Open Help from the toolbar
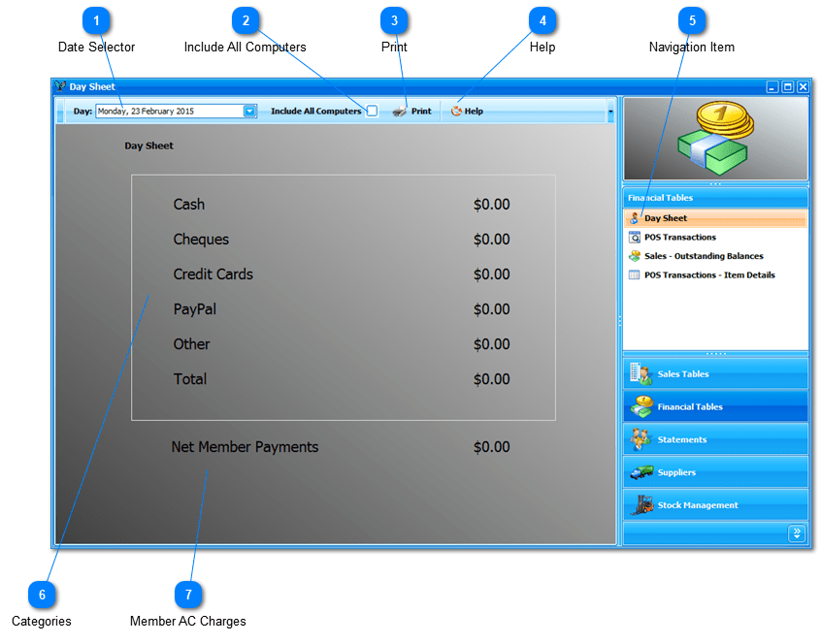The width and height of the screenshot is (821, 644). pyautogui.click(x=467, y=111)
